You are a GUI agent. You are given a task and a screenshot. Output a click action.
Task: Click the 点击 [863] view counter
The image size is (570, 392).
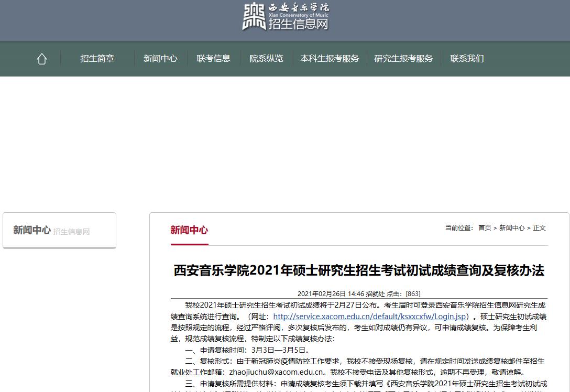(403, 294)
